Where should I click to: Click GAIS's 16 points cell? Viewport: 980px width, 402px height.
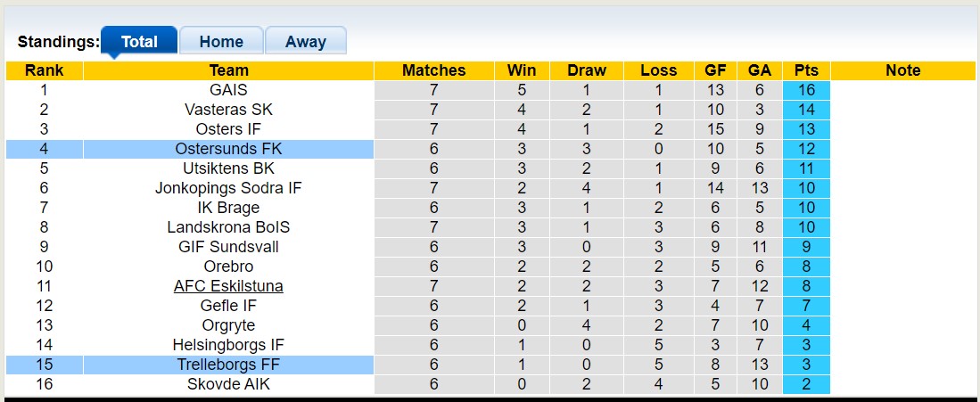click(x=806, y=90)
